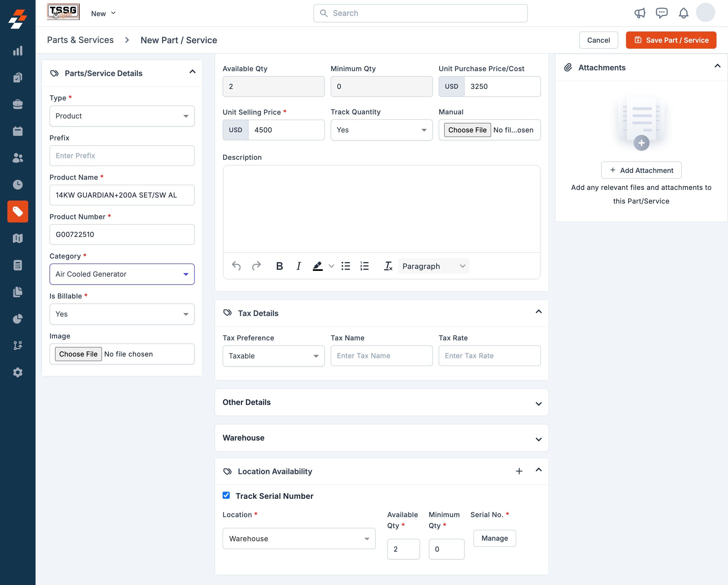Open the Category dropdown
This screenshot has width=728, height=585.
point(122,274)
